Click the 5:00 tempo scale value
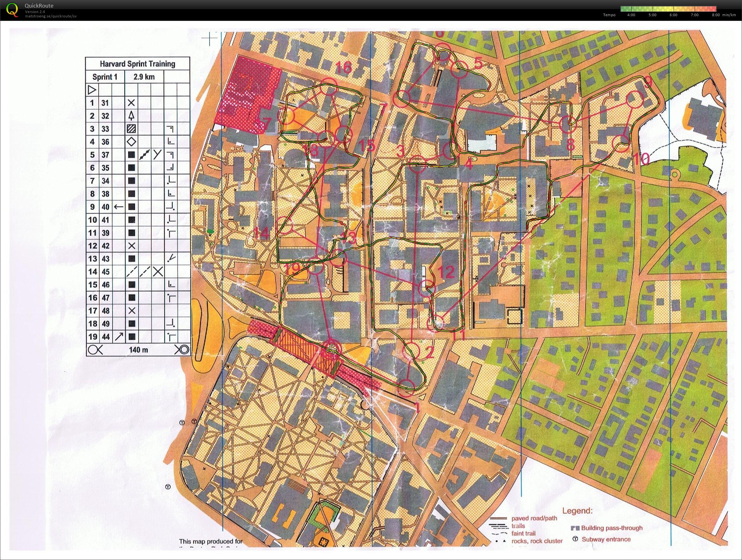The height and width of the screenshot is (560, 742). coord(653,15)
